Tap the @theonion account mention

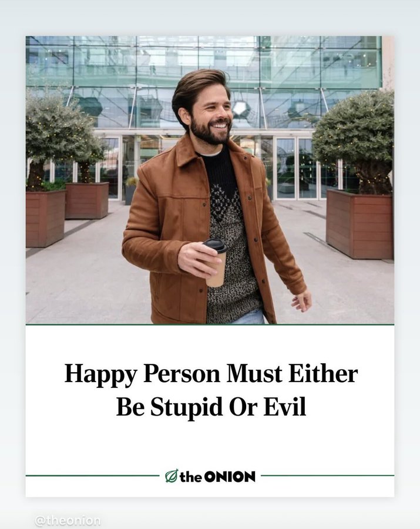tap(68, 520)
